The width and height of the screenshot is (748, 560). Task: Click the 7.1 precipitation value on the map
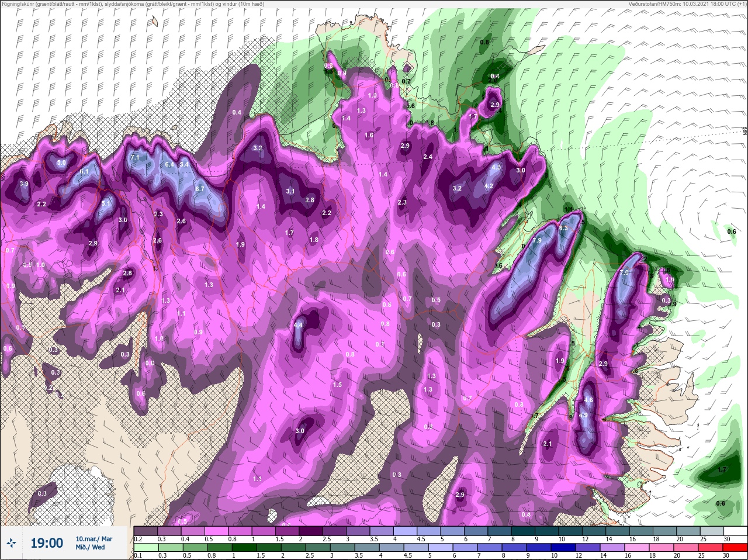pos(135,158)
